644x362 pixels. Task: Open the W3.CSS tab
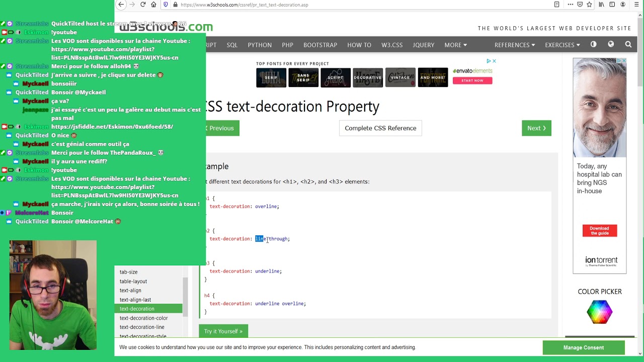coord(392,45)
